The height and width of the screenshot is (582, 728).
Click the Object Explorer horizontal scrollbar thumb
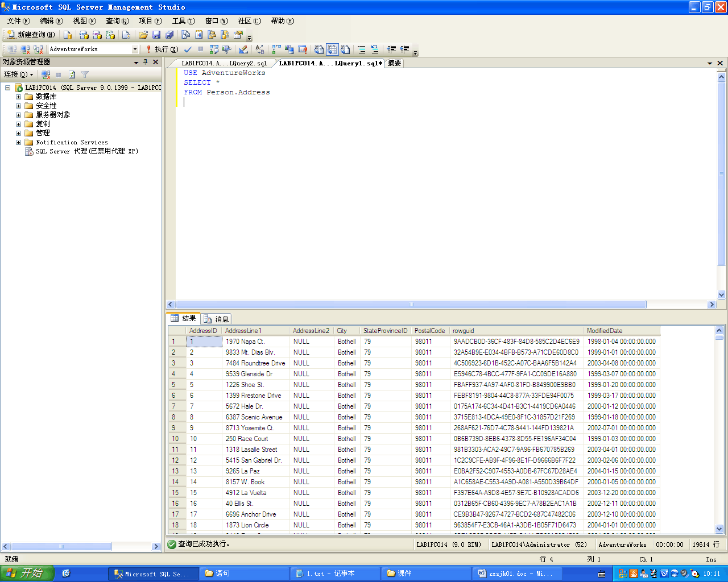coord(61,547)
